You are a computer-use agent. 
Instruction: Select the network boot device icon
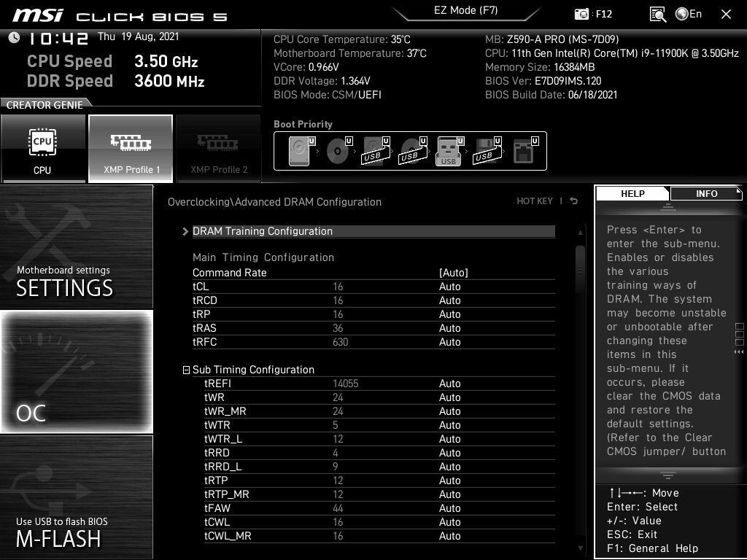click(x=525, y=151)
